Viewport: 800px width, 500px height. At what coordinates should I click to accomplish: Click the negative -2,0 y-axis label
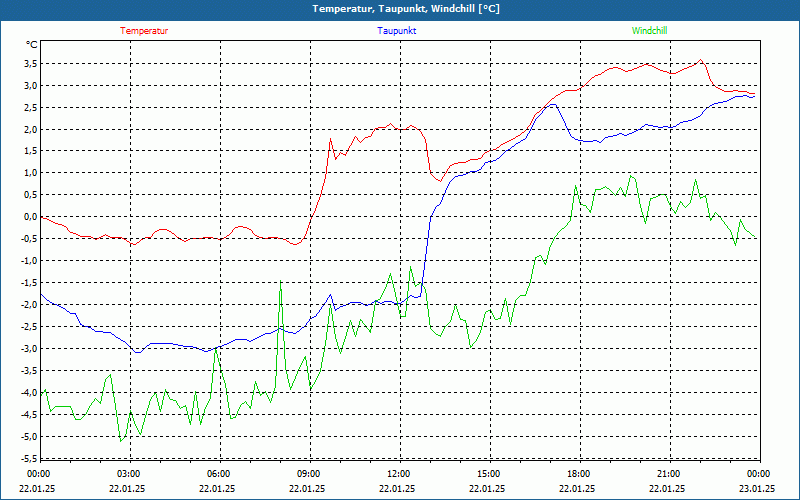click(x=29, y=305)
